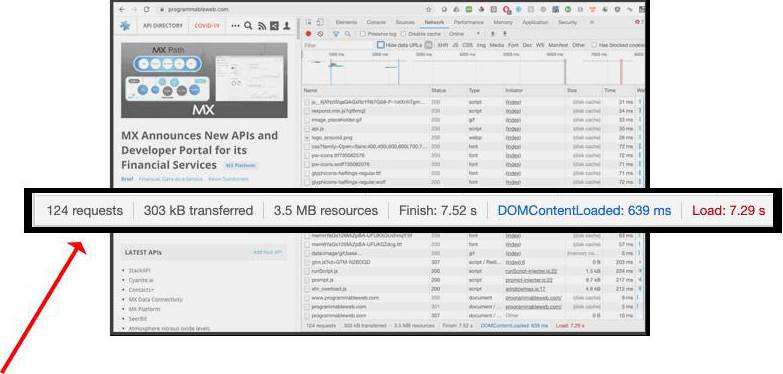Filter requests by CSS type
Screen dimensions: 783x374
(x=467, y=45)
